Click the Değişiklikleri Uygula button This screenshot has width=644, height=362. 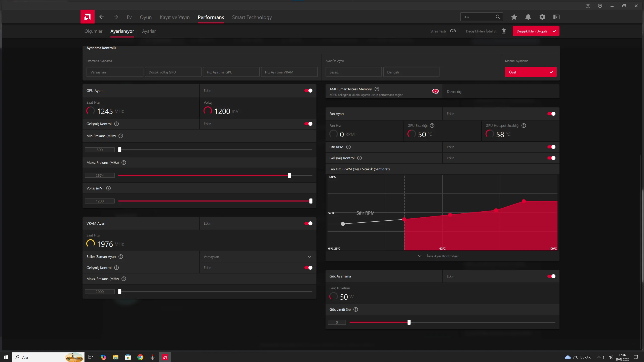click(536, 31)
